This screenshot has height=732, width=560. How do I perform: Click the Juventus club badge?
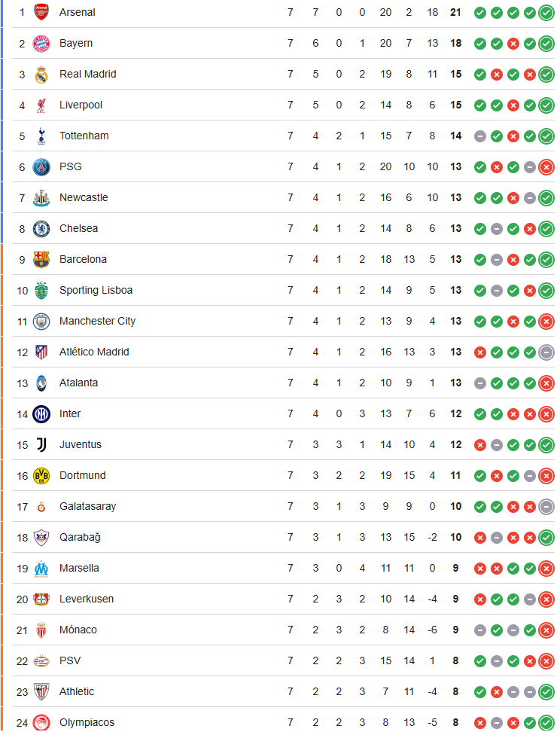tap(42, 444)
